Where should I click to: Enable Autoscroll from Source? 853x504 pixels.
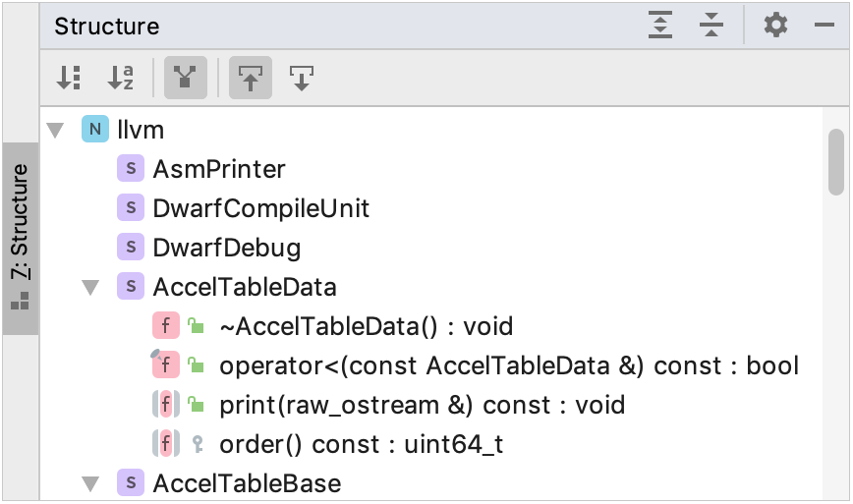pos(302,78)
